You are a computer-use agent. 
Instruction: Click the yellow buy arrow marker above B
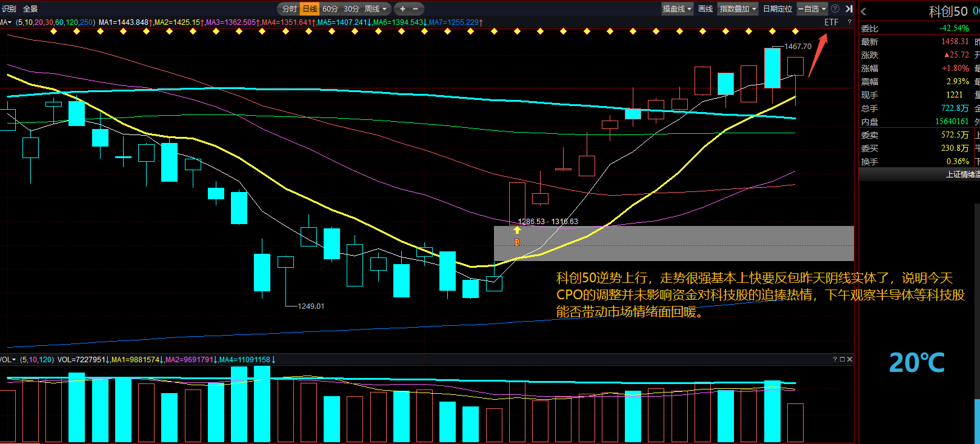pyautogui.click(x=517, y=230)
